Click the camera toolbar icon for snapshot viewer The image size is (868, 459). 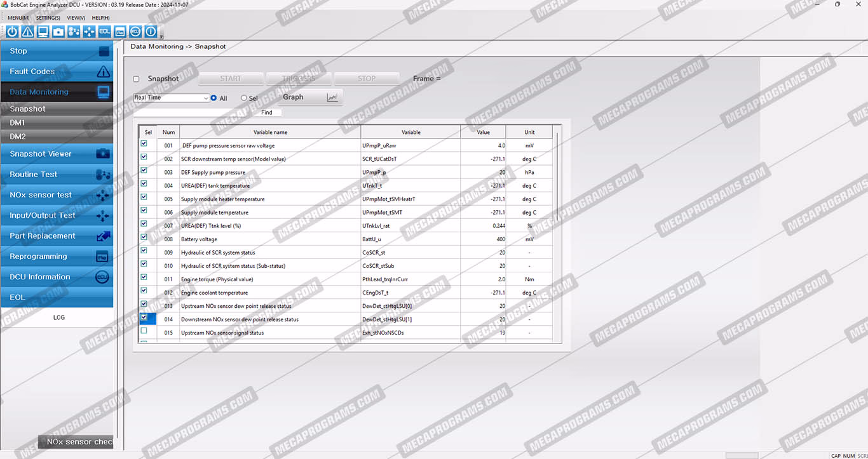coord(58,31)
